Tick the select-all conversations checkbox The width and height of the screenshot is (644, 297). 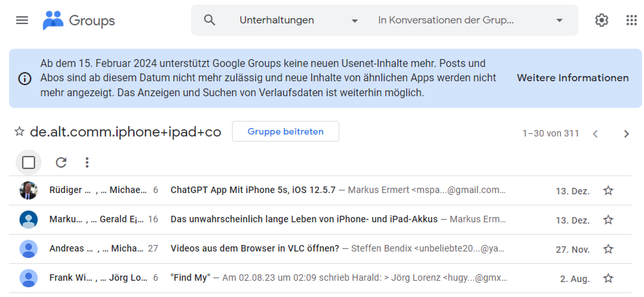[29, 162]
